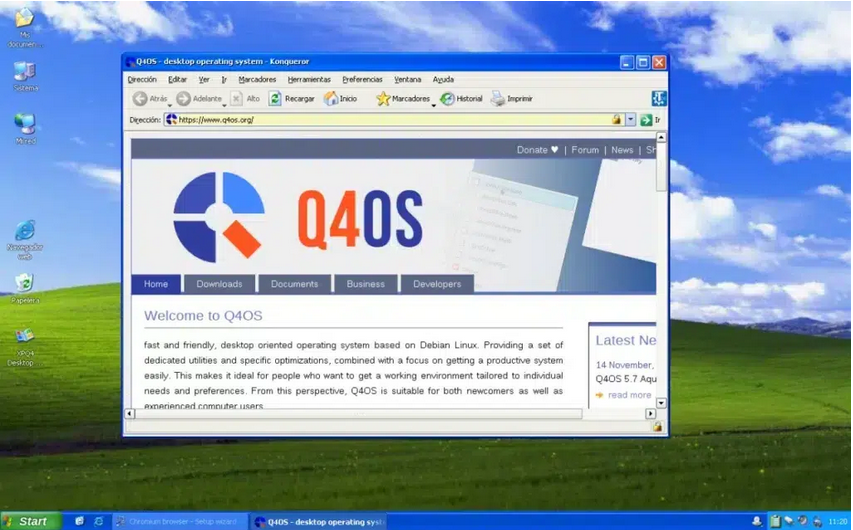The height and width of the screenshot is (530, 853).
Task: Click the 14 November news date text
Action: click(625, 365)
